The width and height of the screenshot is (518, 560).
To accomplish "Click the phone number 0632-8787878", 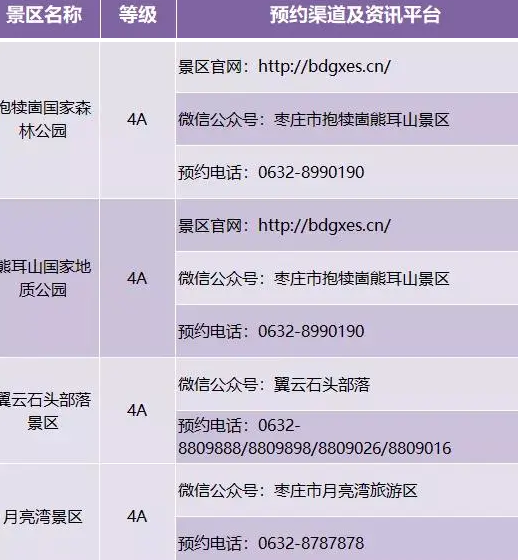I will [x=311, y=543].
